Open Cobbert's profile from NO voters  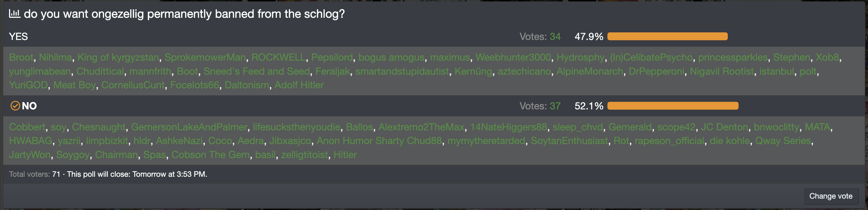click(27, 127)
